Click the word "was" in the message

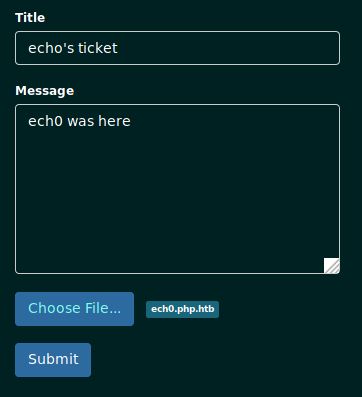click(x=81, y=121)
